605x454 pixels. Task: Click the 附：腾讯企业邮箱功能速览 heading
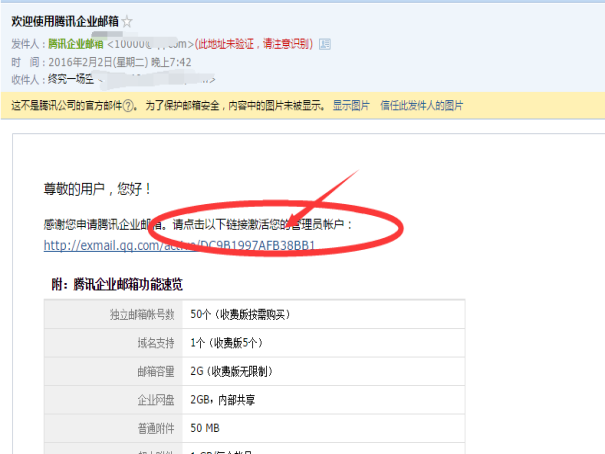coord(117,284)
